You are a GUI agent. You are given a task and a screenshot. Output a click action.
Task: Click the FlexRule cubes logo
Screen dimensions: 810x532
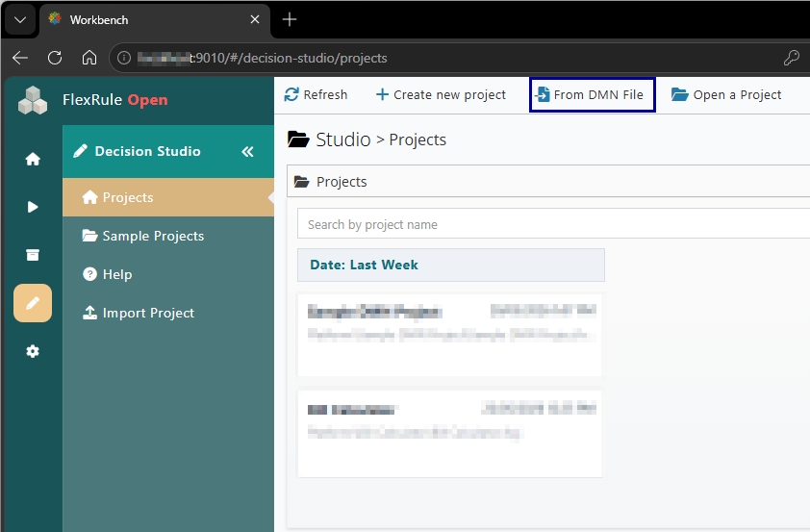click(x=33, y=100)
